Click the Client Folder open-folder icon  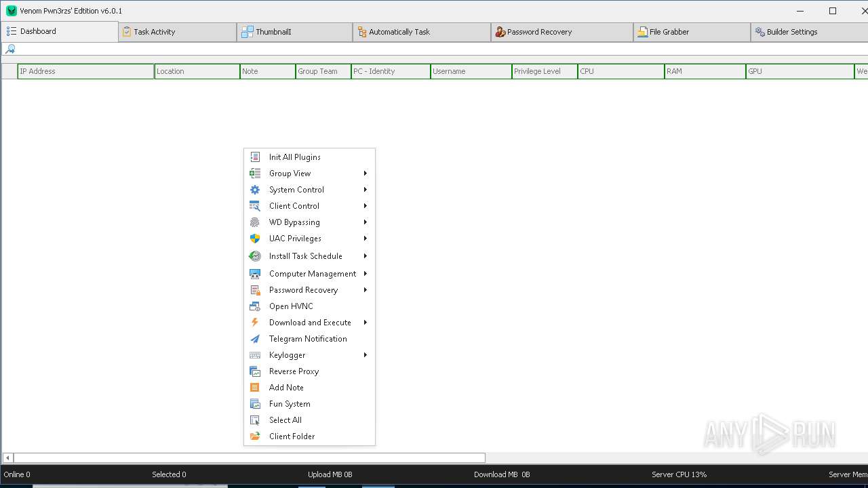(x=255, y=436)
